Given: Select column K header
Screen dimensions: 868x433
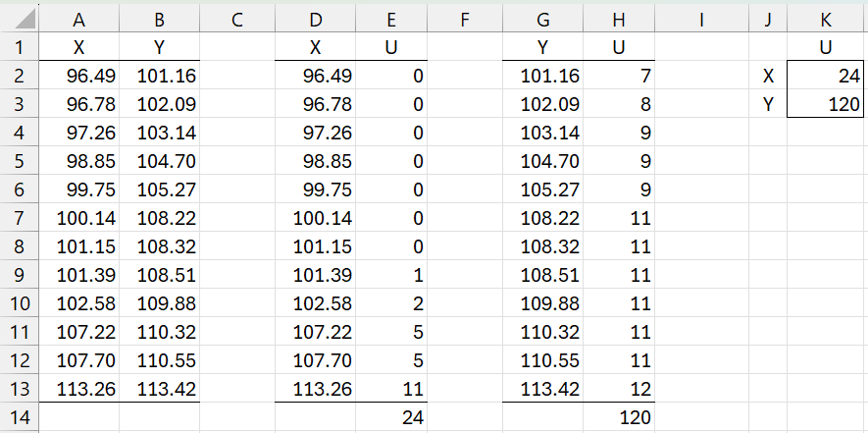Looking at the screenshot, I should click(x=826, y=17).
